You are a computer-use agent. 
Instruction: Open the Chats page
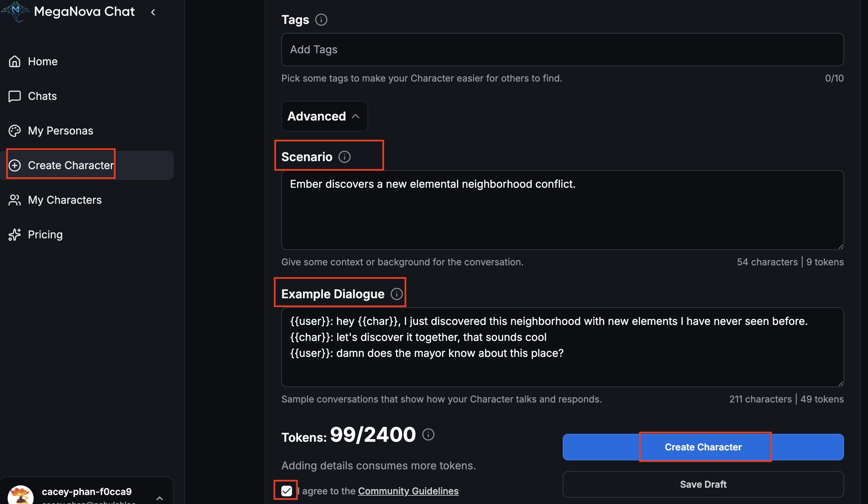(42, 96)
